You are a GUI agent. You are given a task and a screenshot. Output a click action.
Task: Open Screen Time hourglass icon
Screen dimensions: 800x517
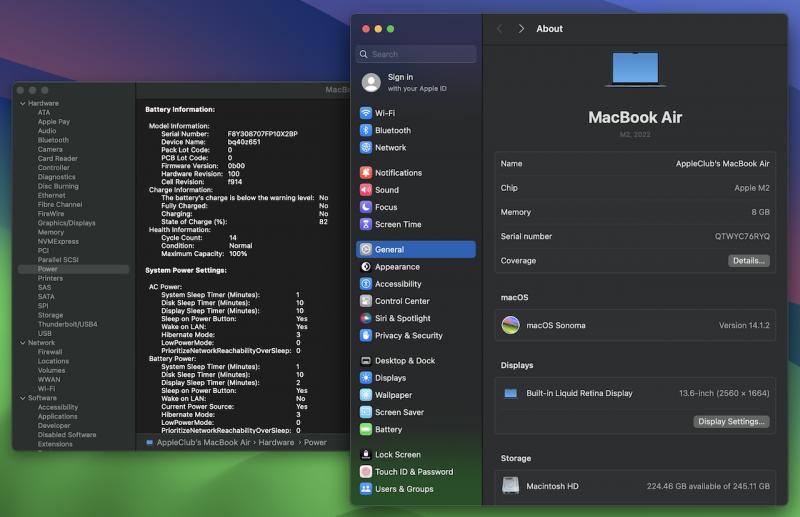(366, 224)
